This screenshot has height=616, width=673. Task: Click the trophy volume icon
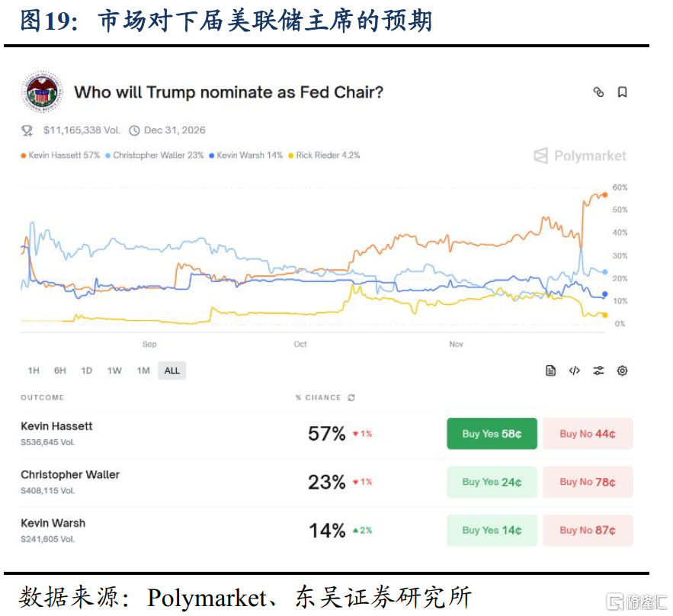pyautogui.click(x=27, y=130)
